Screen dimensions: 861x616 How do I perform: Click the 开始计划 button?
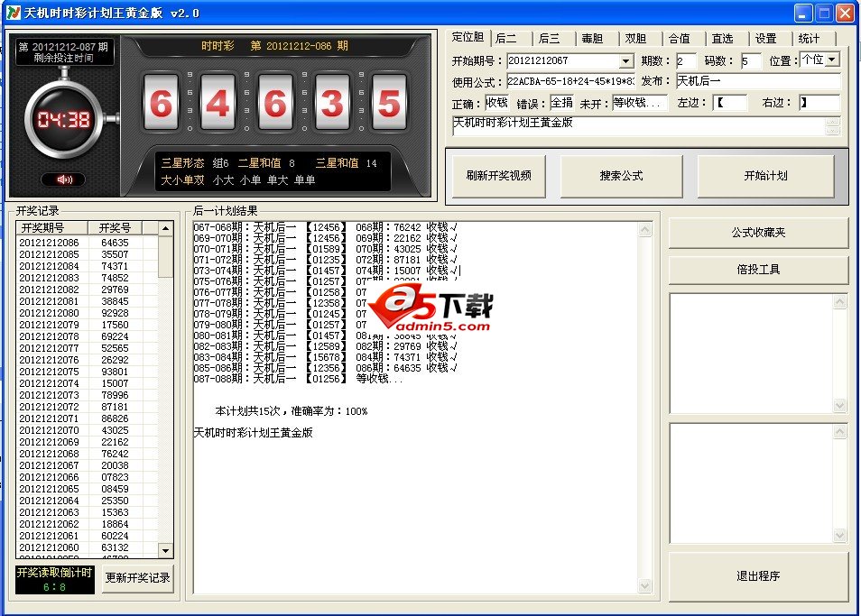[765, 176]
